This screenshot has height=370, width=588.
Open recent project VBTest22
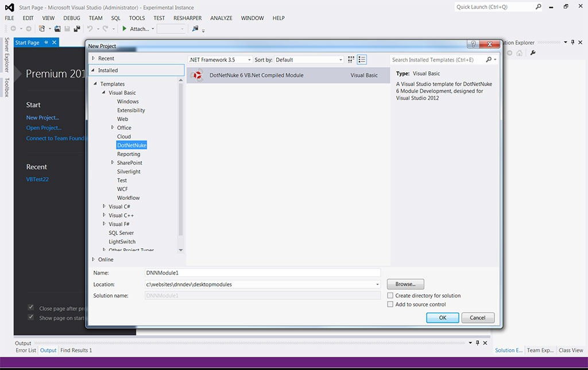[x=37, y=179]
